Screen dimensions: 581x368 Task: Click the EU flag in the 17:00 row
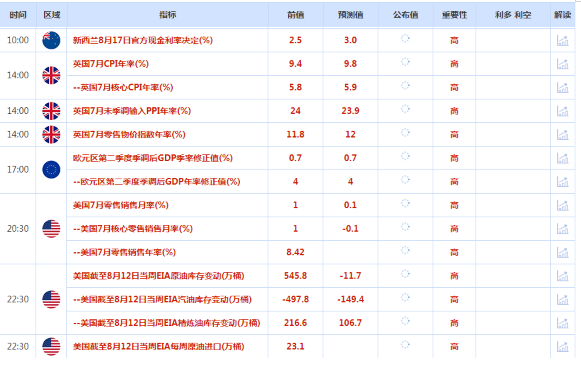51,170
